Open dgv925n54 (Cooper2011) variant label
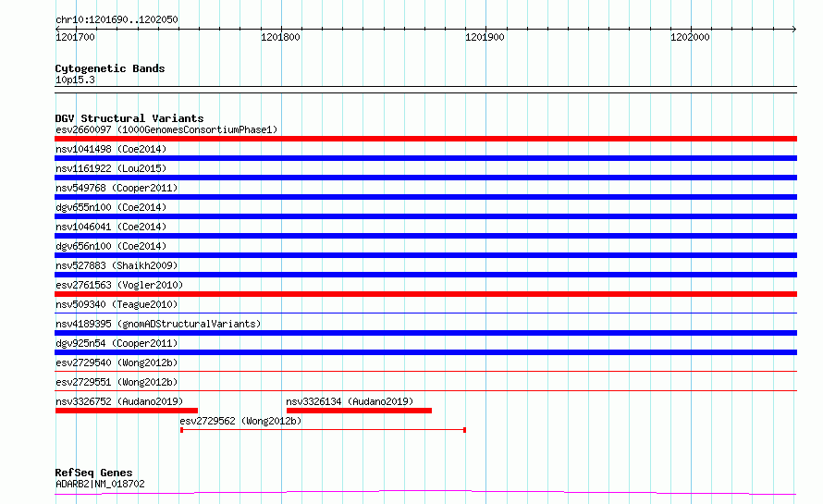Screen dimensions: 823x504 coord(117,343)
